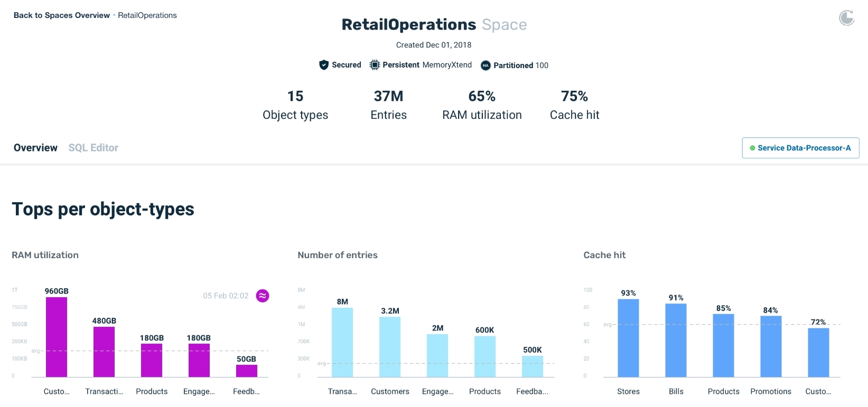Select the Overview tab
Image resolution: width=868 pixels, height=407 pixels.
point(35,148)
